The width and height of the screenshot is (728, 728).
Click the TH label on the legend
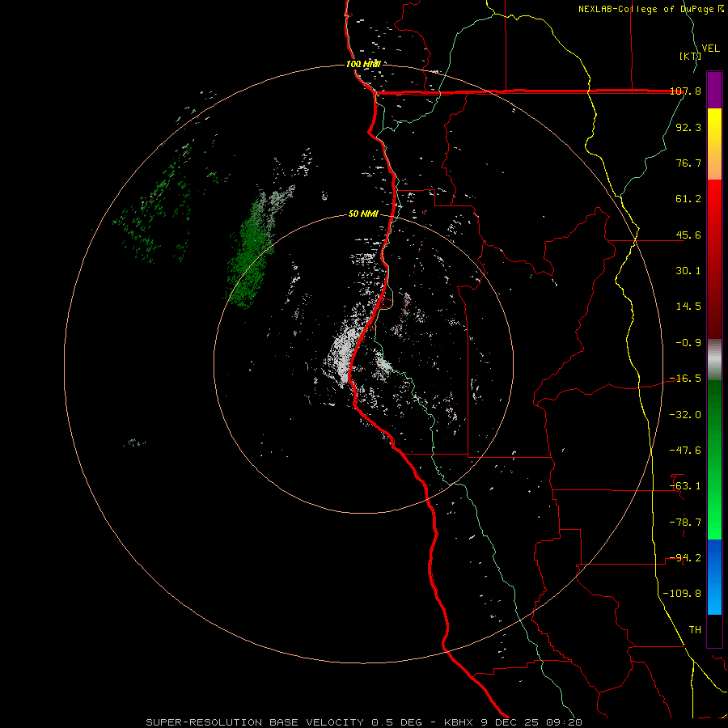pos(695,630)
